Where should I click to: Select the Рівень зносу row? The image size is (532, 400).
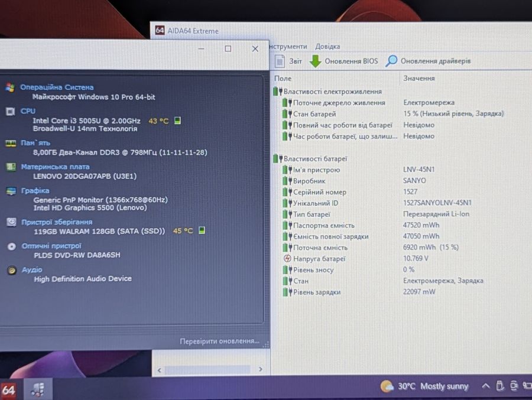click(x=349, y=270)
